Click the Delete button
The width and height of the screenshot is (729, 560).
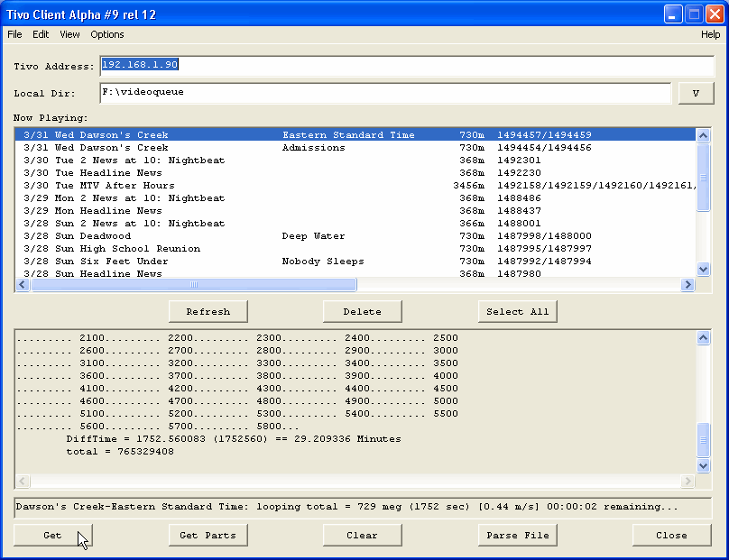click(x=362, y=311)
